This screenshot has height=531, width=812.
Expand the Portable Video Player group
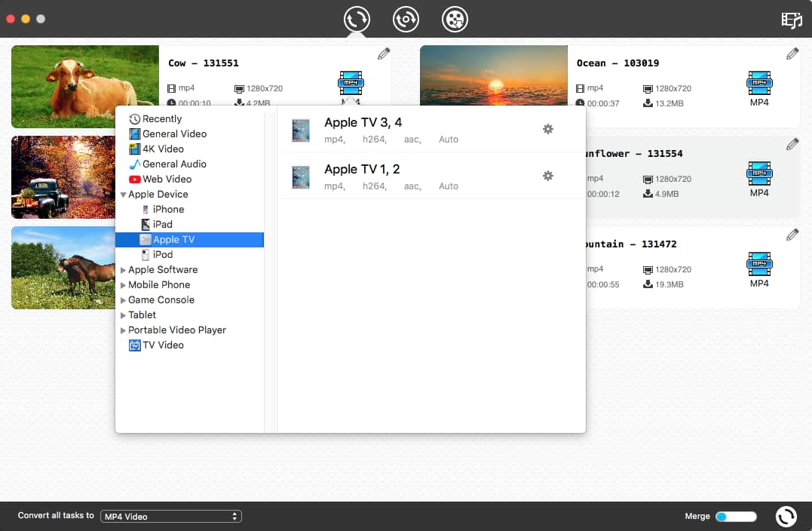coord(123,330)
